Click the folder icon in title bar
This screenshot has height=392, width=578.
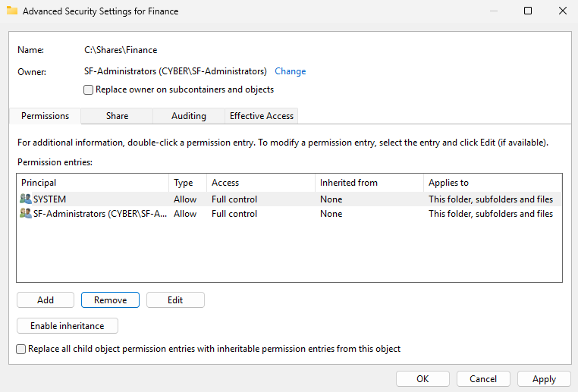coord(12,11)
